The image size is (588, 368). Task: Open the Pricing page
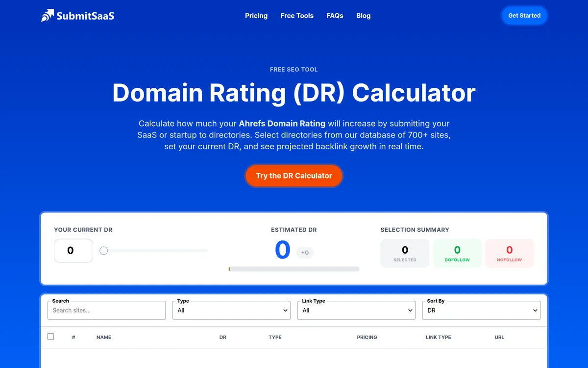point(256,16)
